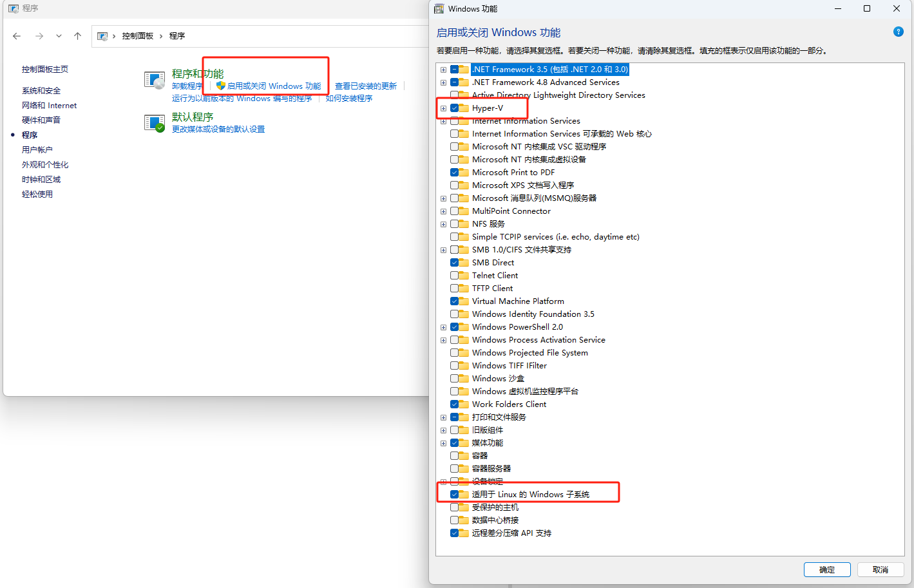Select Windows Identity Foundation 3.5 row

[533, 314]
